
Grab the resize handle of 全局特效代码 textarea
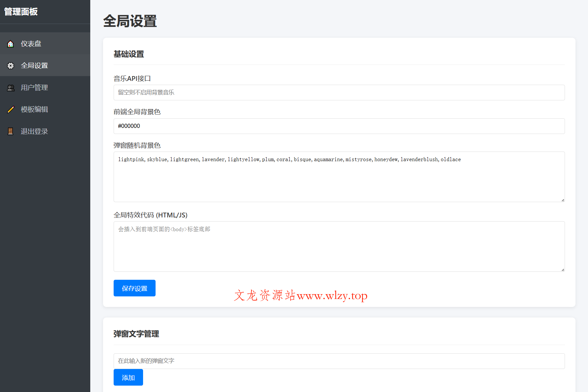pyautogui.click(x=563, y=270)
